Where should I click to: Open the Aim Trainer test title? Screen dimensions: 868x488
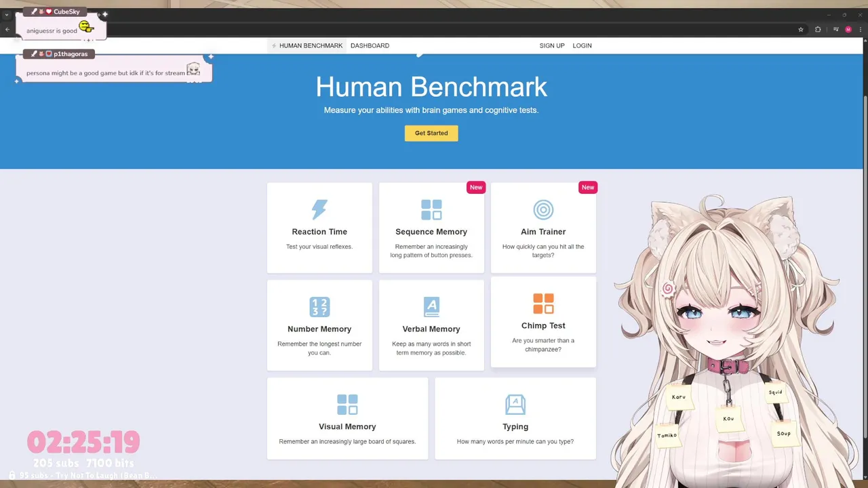click(543, 232)
